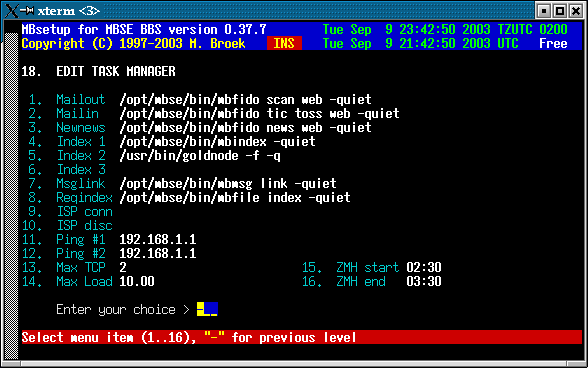Click the red Select menu item help bar

click(x=302, y=337)
